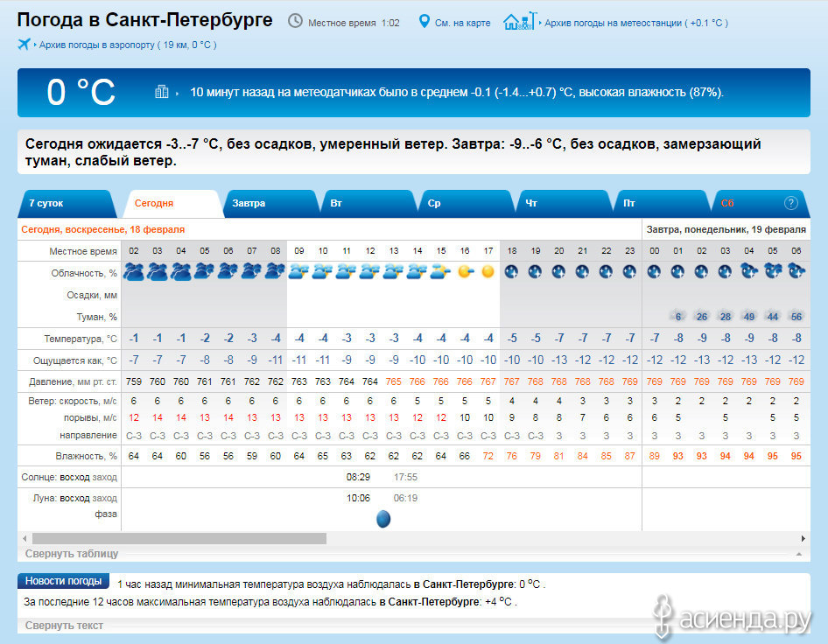Viewport: 828px width, 644px height.
Task: Open the Вт forecast tab
Action: tap(368, 203)
